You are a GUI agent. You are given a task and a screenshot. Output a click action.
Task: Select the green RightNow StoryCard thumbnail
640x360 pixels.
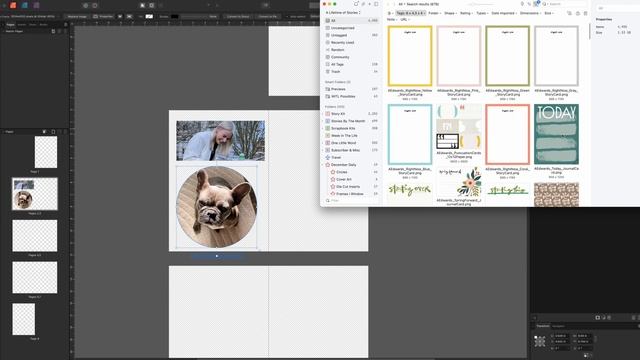click(x=508, y=56)
